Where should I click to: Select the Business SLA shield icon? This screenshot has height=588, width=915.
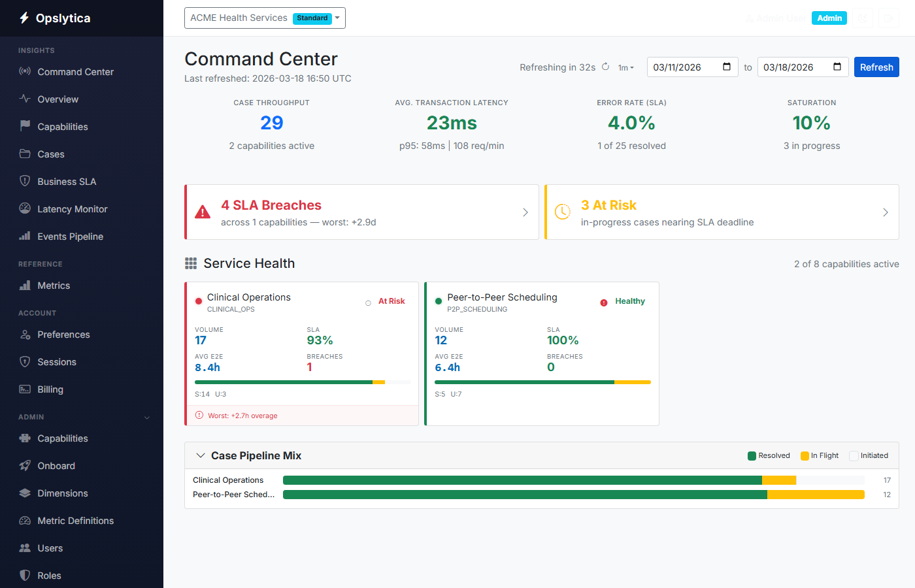pos(24,181)
